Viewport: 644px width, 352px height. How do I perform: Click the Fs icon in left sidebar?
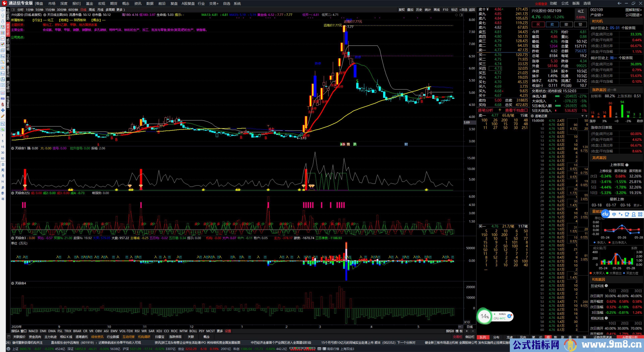(3, 124)
